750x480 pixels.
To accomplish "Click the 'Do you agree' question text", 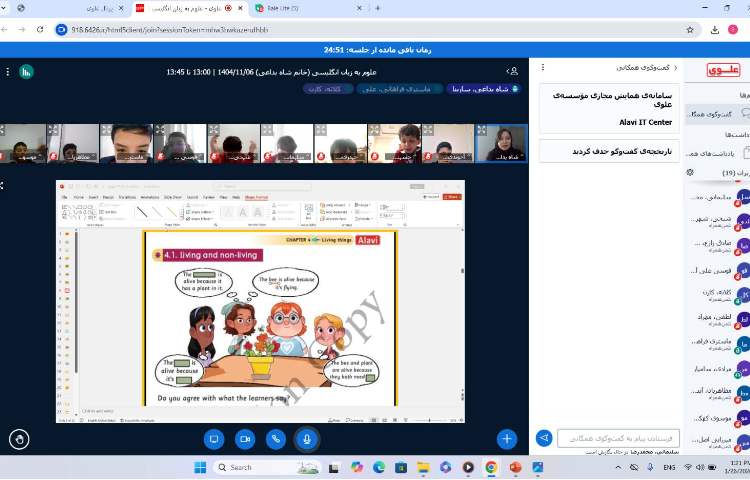I will coord(223,398).
